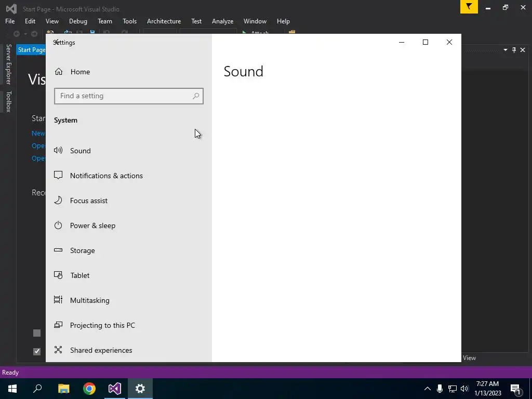Open Projecting to this PC settings
This screenshot has width=532, height=399.
click(129, 325)
